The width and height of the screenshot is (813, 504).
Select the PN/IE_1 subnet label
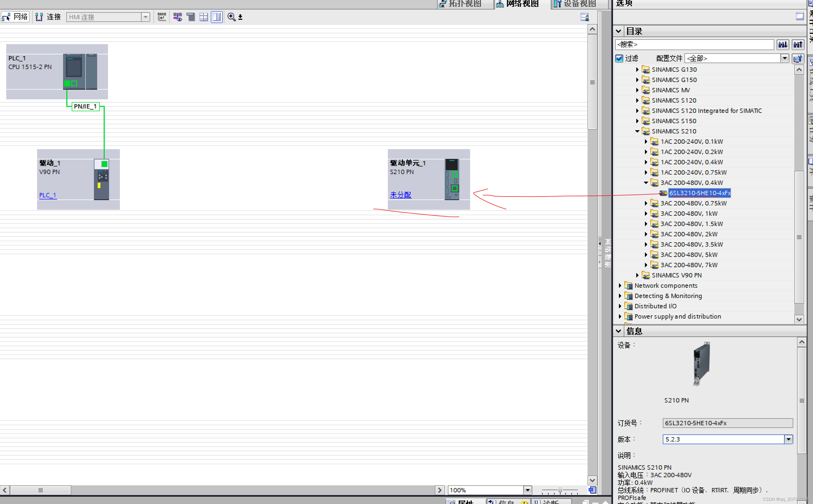86,106
